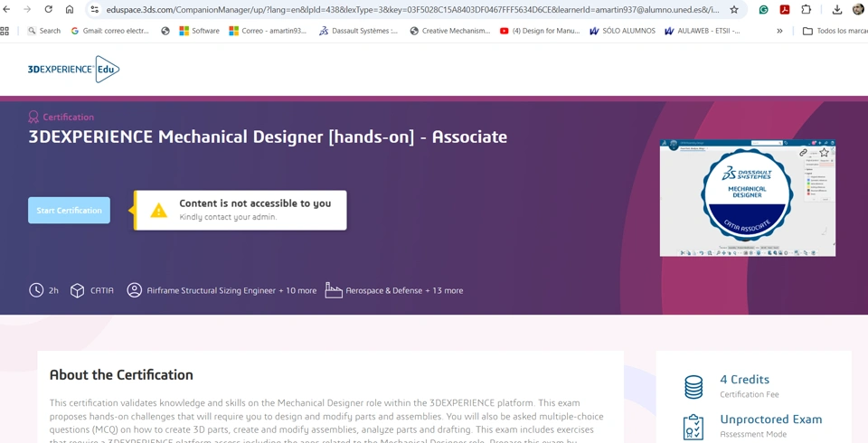
Task: Expand the + 10 more roles
Action: [x=297, y=291]
